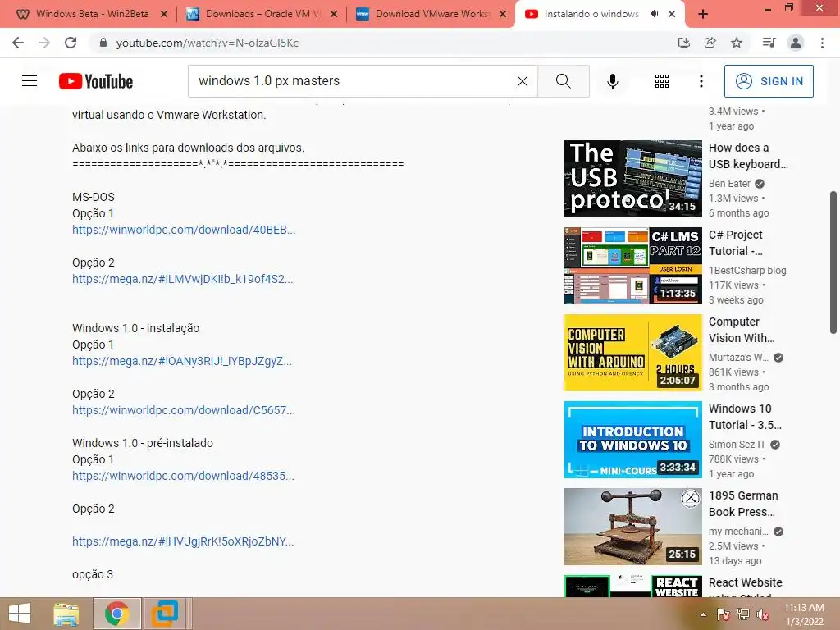The width and height of the screenshot is (840, 630).
Task: Click the page vertical scrollbar thumb
Action: pyautogui.click(x=833, y=262)
